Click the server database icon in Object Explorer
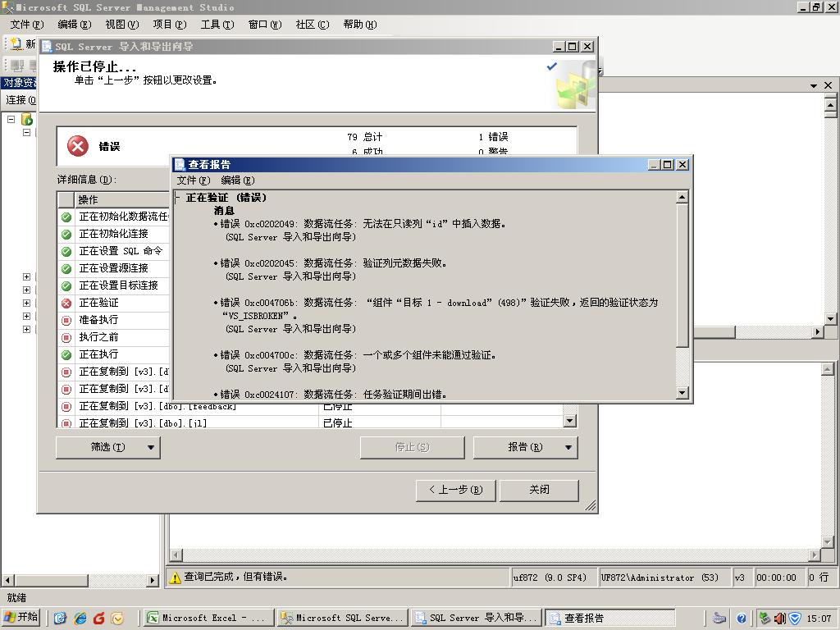840x630 pixels. pos(27,119)
